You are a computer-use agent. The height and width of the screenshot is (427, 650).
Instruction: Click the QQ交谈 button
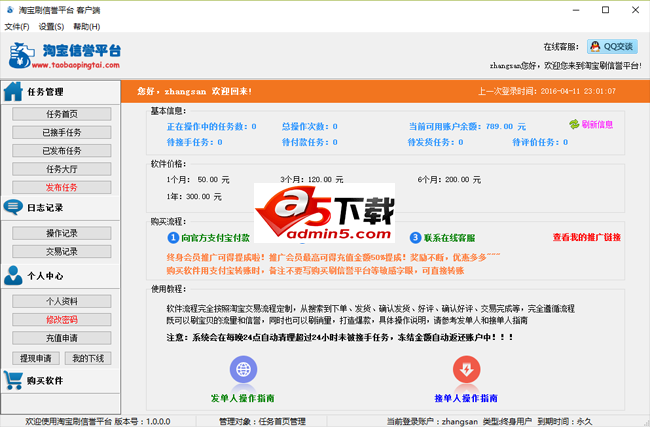[x=612, y=46]
